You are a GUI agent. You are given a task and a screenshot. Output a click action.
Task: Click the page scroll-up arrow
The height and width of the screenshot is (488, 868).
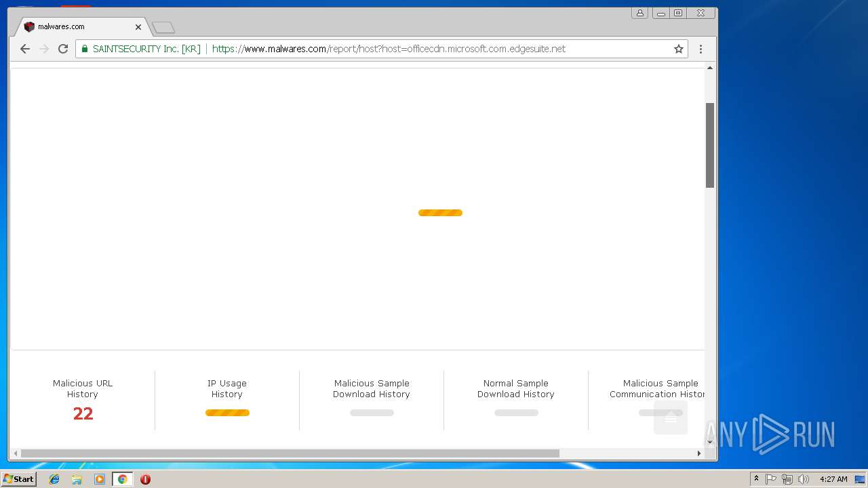[x=710, y=68]
